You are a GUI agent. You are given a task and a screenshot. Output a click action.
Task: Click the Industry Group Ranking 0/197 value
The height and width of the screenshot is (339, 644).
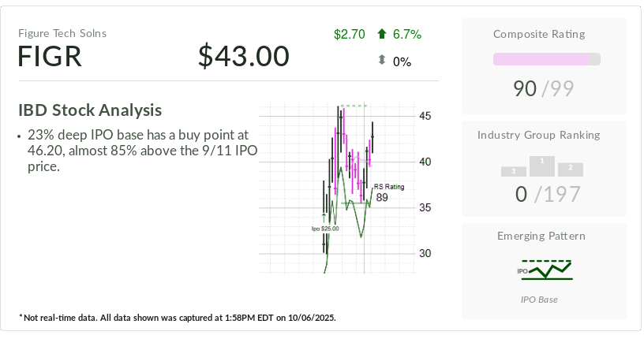click(545, 194)
